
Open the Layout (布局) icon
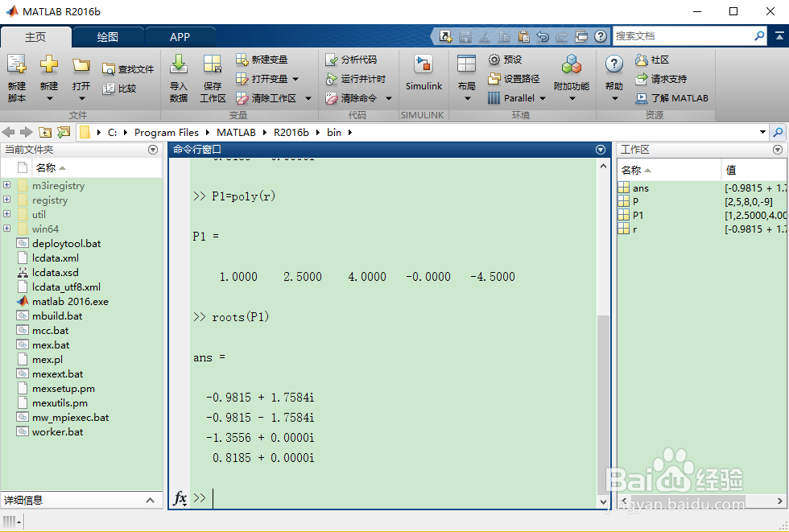466,64
